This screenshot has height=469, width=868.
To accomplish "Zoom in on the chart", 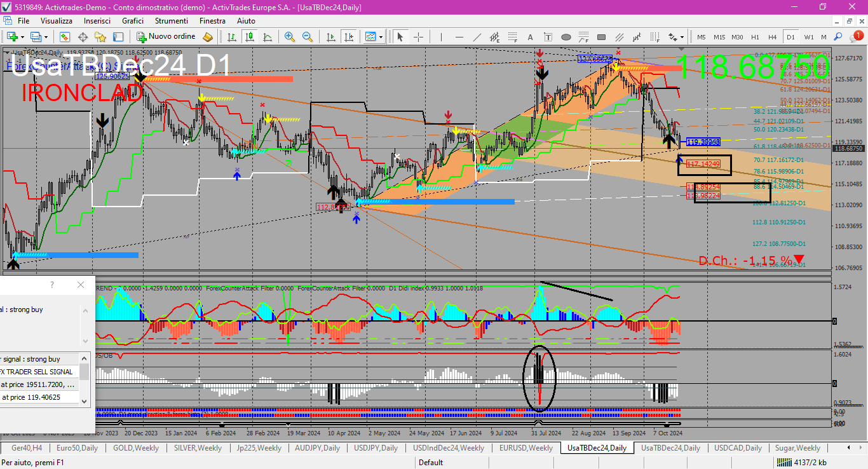I will 290,37.
